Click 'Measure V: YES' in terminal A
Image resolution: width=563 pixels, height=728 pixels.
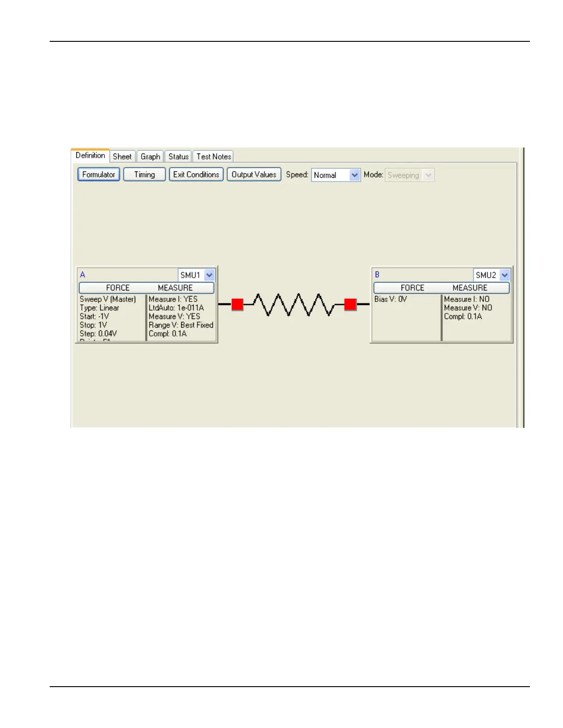[174, 317]
